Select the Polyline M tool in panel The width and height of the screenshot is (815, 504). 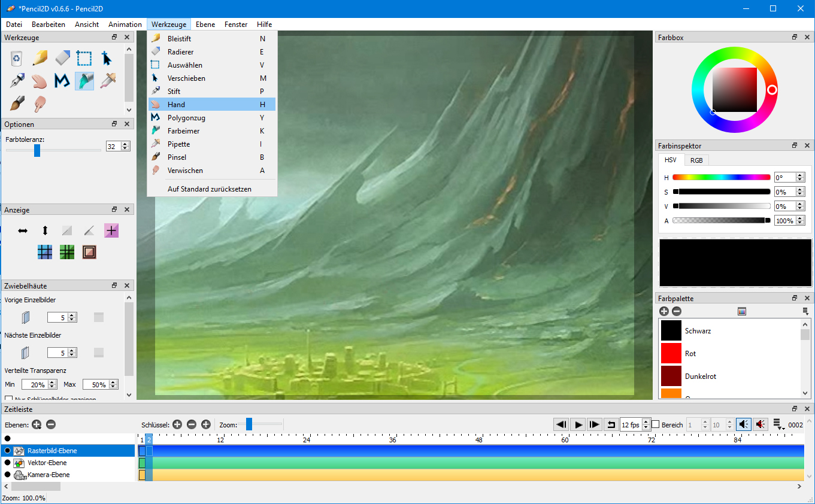coord(62,81)
